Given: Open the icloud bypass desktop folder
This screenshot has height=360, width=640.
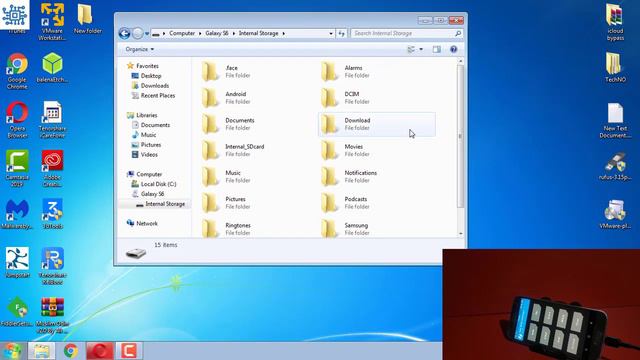Looking at the screenshot, I should (615, 22).
